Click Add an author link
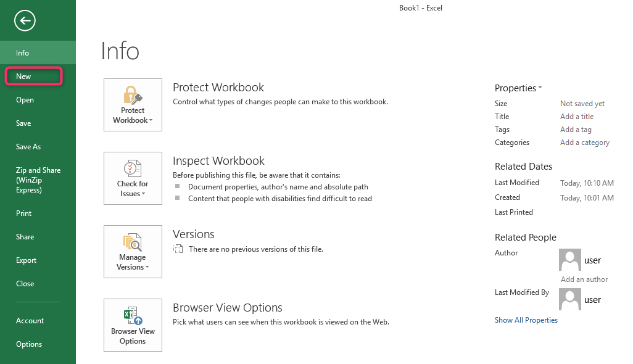The width and height of the screenshot is (633, 364). click(584, 279)
